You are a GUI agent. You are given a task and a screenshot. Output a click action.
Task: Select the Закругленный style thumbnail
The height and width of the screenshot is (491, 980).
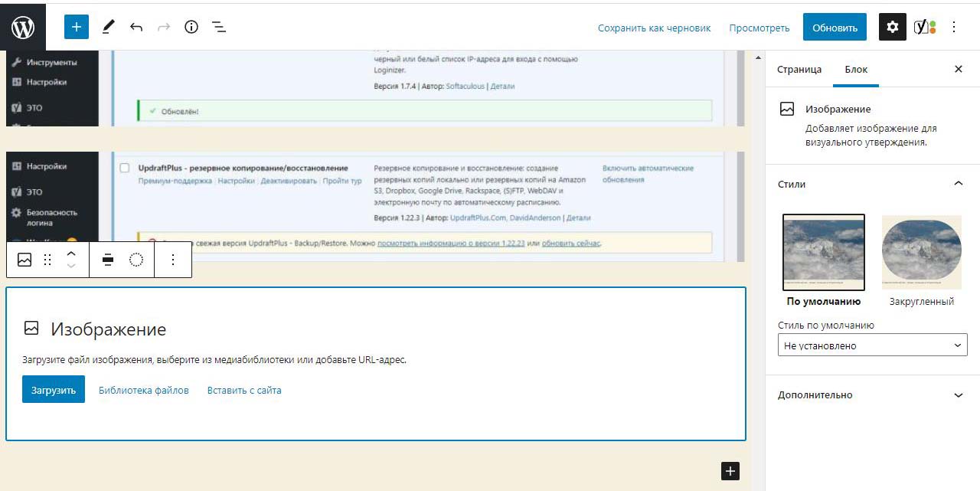(x=921, y=253)
